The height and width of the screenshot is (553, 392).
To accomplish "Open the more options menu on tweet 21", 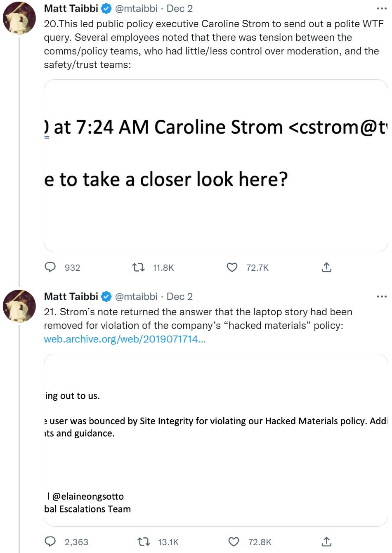I will point(382,296).
